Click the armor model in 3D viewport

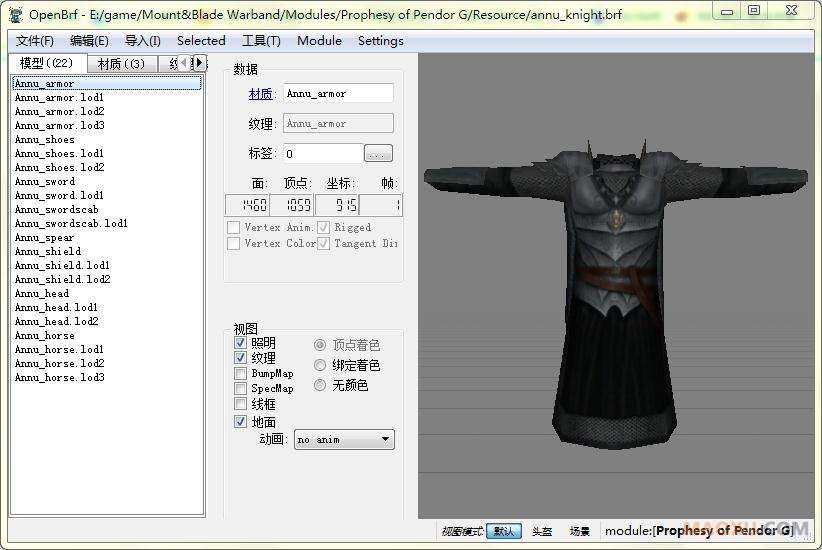[615, 294]
